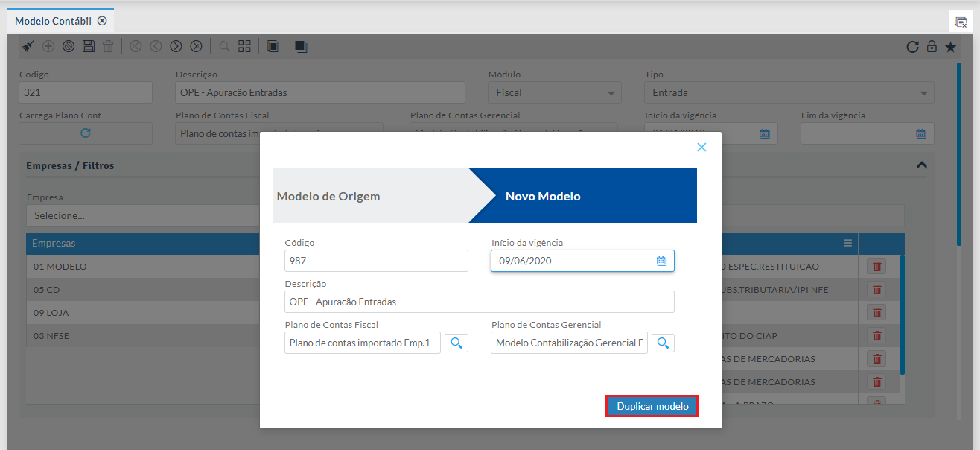980x450 pixels.
Task: Open the Módulo dropdown showing Fiscal
Action: click(555, 93)
